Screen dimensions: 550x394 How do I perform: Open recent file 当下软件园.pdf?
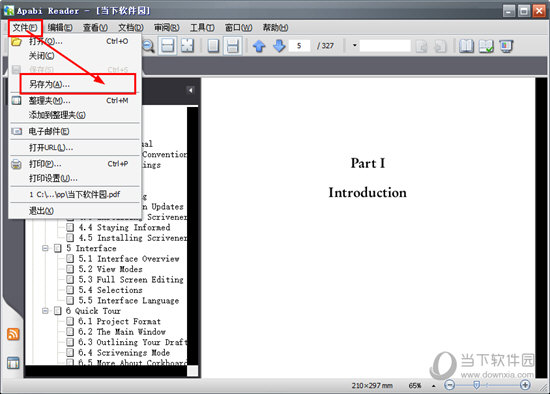(x=75, y=194)
